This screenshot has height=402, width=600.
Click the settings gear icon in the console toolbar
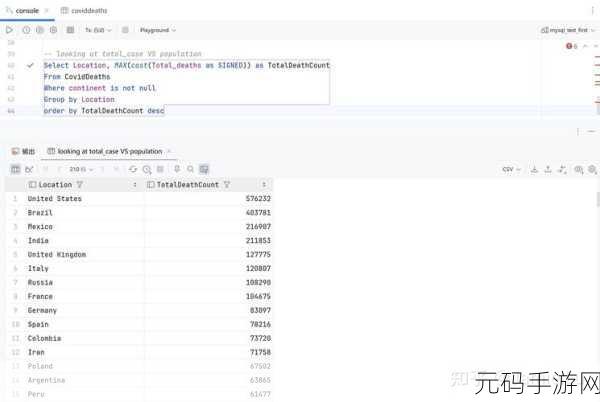[x=54, y=30]
